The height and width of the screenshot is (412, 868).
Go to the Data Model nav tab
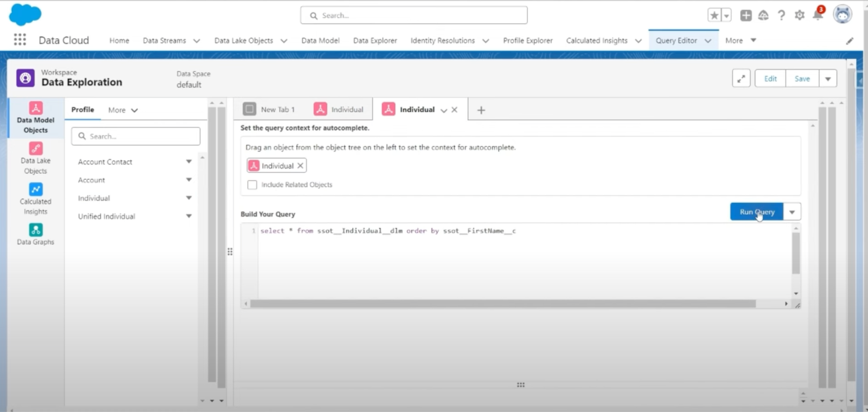[x=320, y=41]
